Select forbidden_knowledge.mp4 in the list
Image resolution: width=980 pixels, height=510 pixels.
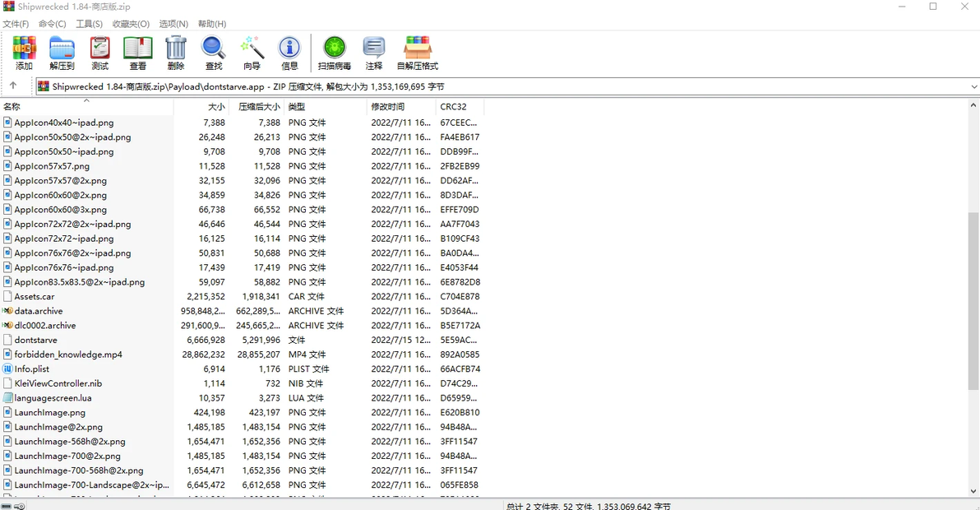coord(68,355)
